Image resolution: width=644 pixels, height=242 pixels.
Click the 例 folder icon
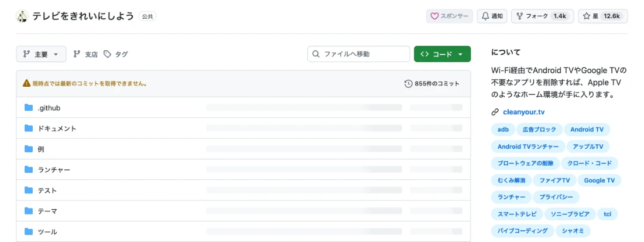pyautogui.click(x=28, y=149)
